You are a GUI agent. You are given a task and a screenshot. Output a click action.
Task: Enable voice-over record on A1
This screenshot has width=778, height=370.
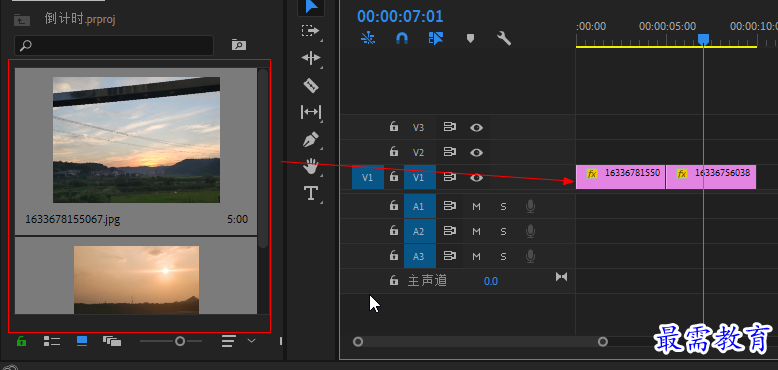530,206
